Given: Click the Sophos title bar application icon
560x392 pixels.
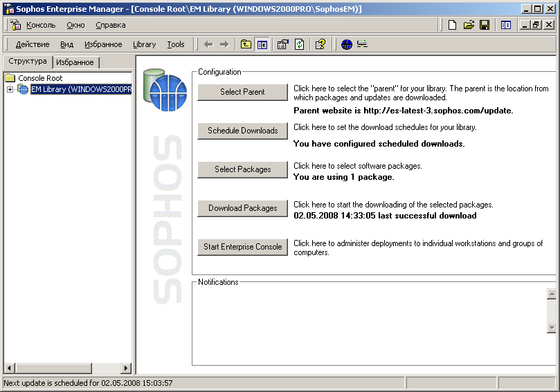Looking at the screenshot, I should pos(9,9).
